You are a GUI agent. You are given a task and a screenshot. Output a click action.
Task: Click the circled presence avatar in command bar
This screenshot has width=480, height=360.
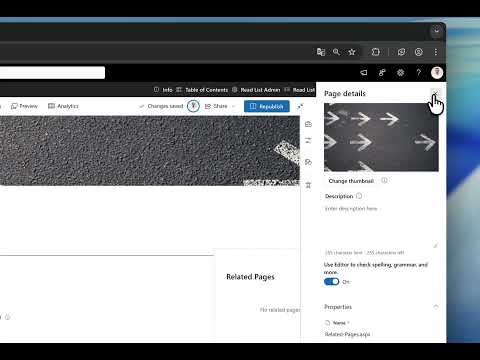(x=193, y=106)
